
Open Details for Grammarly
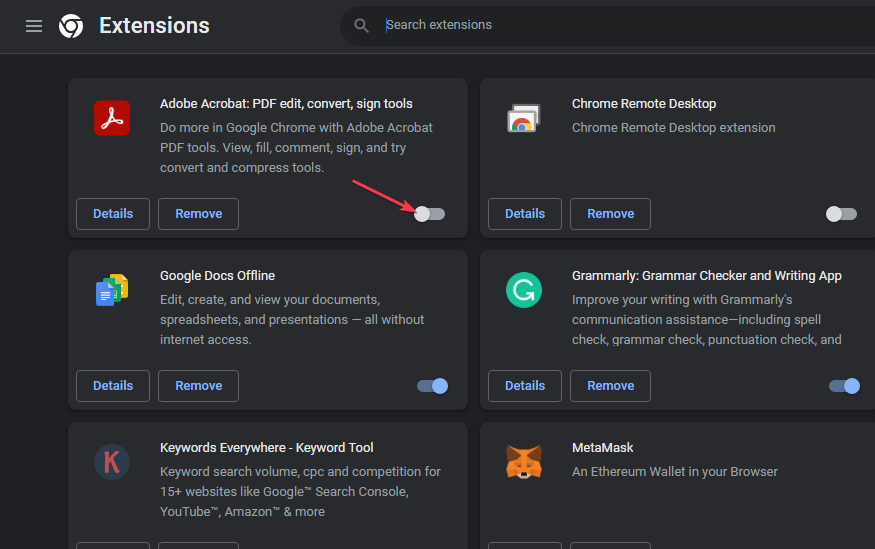(x=525, y=386)
